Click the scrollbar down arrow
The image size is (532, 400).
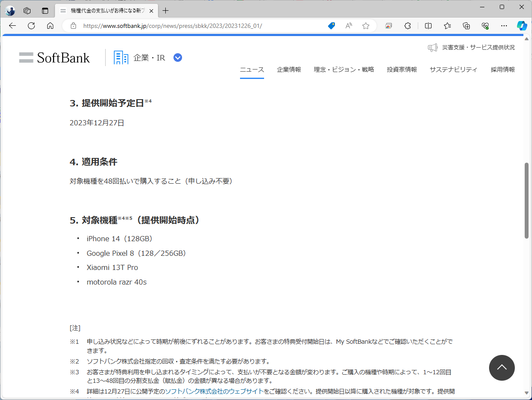click(x=527, y=393)
